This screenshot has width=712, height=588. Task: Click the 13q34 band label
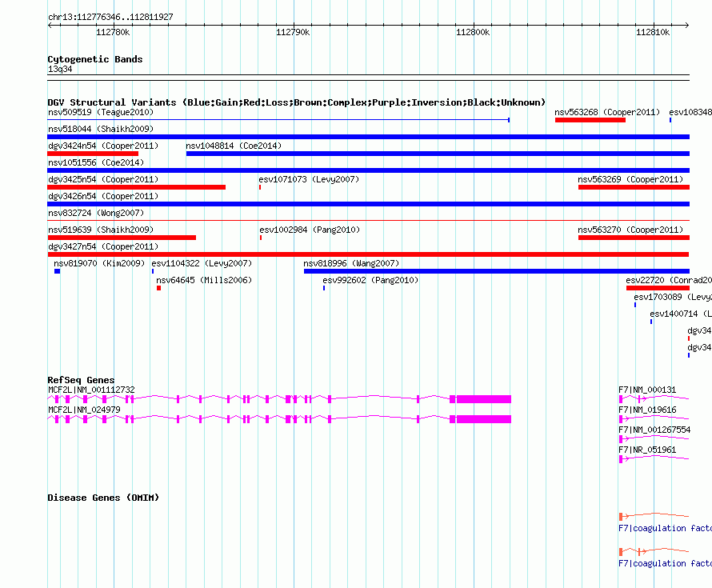point(60,69)
